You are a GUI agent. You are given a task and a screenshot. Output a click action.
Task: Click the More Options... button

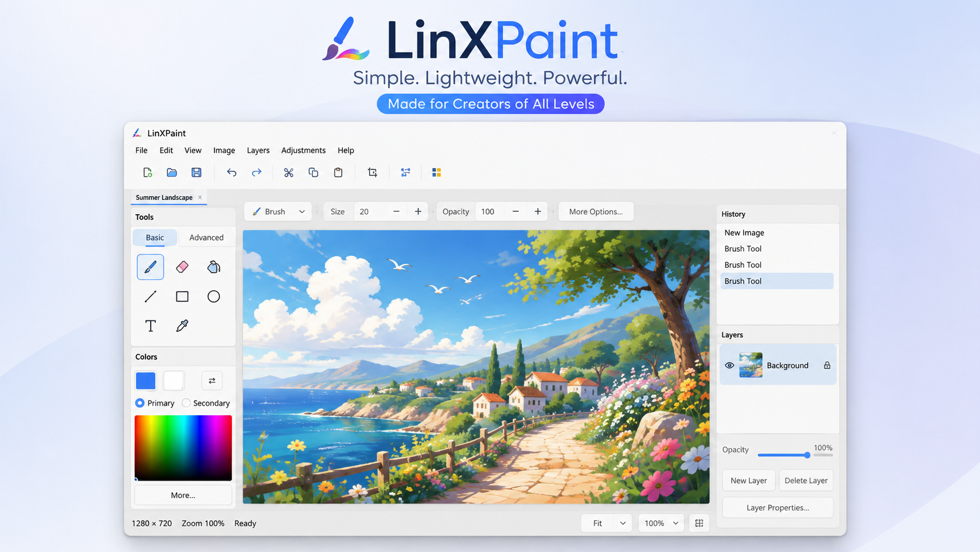tap(596, 212)
